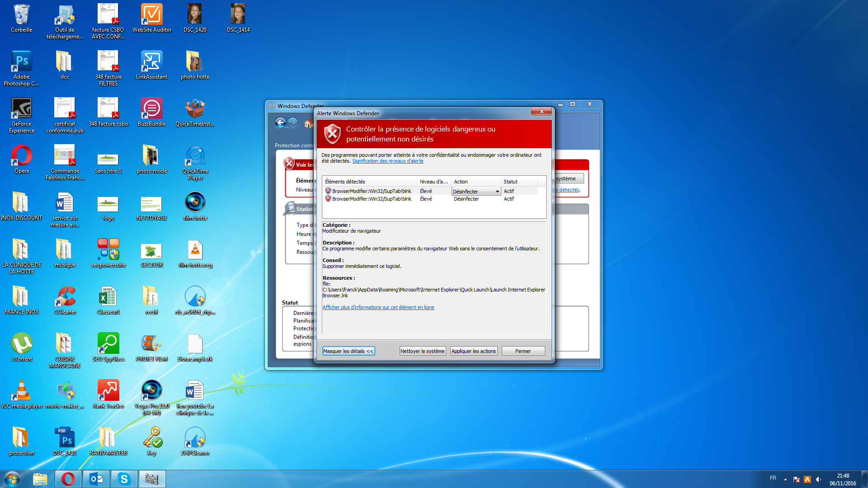868x488 pixels.
Task: Open Glasseur1 Excel file
Action: (108, 300)
